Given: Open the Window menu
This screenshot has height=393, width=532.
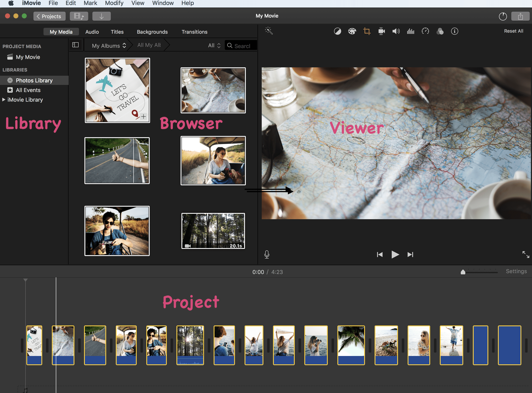Looking at the screenshot, I should (163, 3).
